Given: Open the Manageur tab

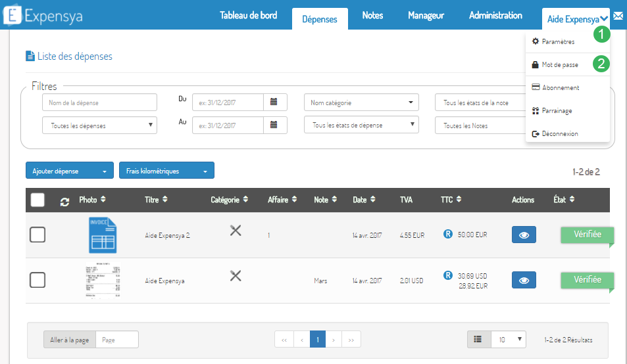Looking at the screenshot, I should (x=426, y=15).
